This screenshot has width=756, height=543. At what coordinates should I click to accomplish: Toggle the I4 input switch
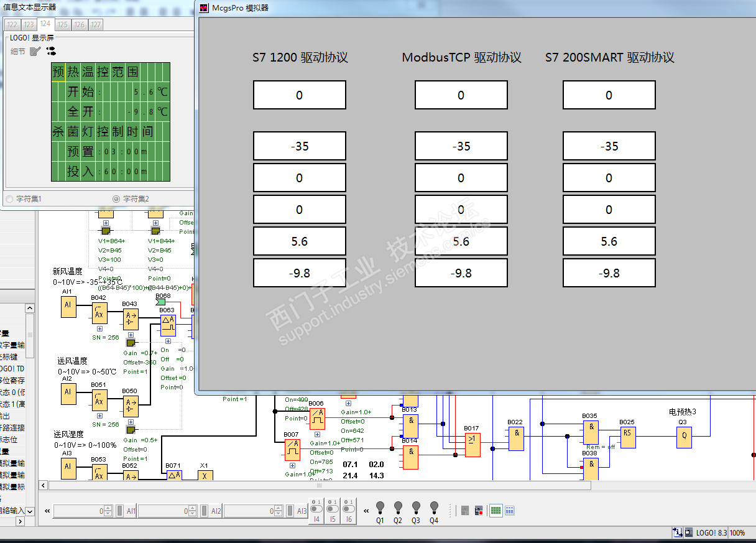tap(316, 509)
